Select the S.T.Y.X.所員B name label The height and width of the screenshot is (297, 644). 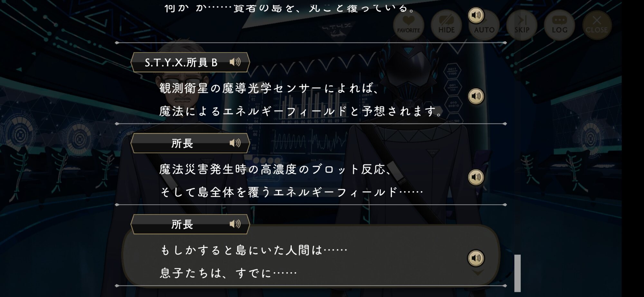181,62
